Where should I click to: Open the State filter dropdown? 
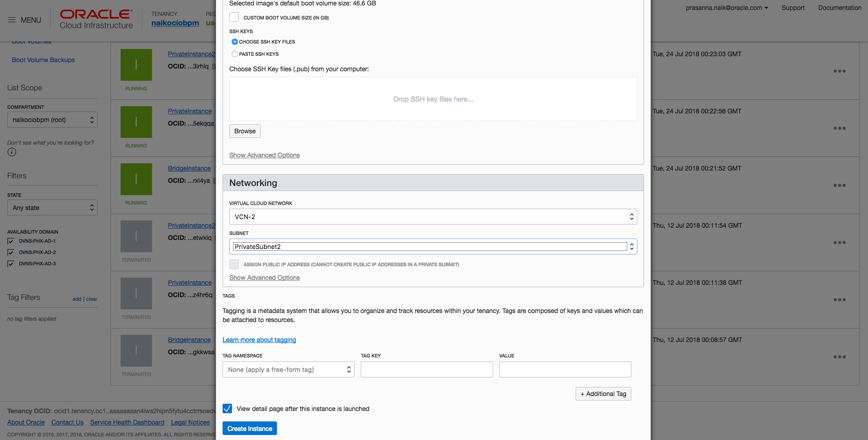coord(52,208)
